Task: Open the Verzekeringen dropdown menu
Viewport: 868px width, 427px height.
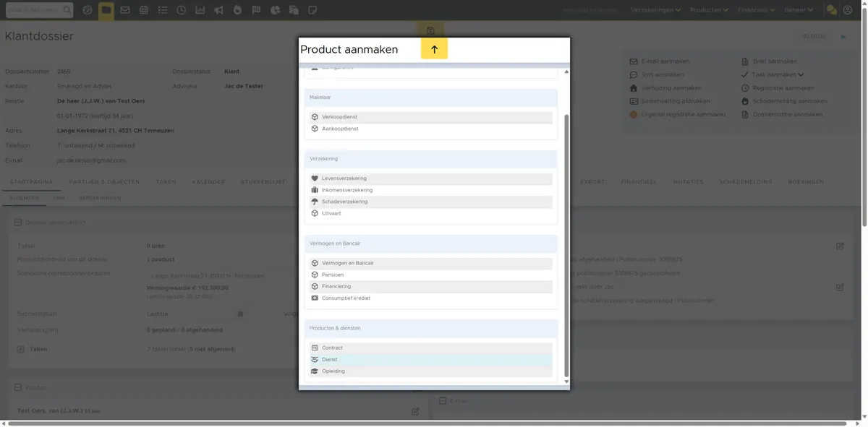Action: pyautogui.click(x=656, y=10)
